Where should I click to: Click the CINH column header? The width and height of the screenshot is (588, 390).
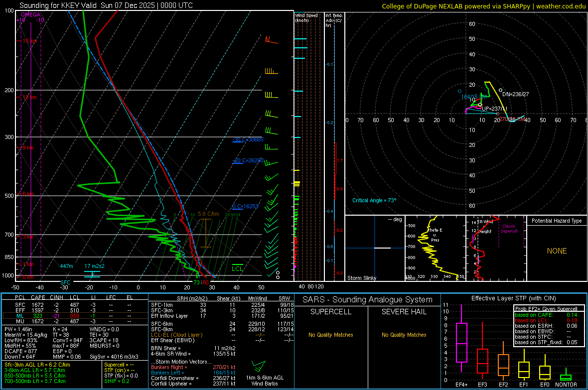tap(57, 297)
